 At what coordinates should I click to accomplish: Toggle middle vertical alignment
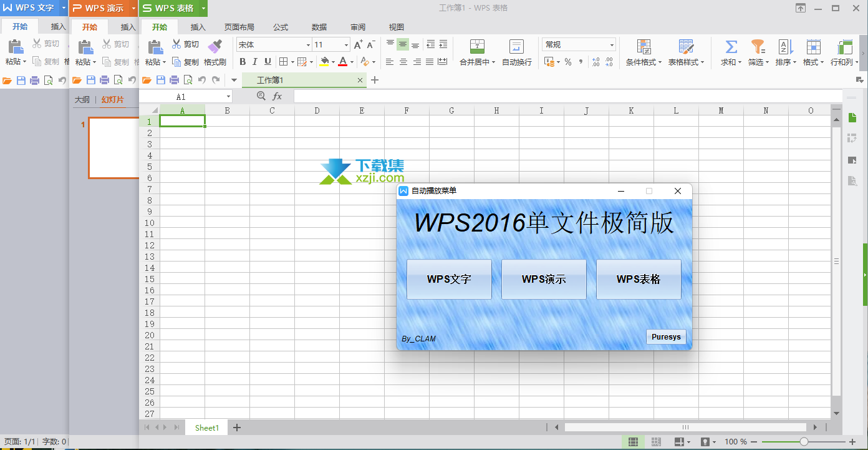coord(403,44)
